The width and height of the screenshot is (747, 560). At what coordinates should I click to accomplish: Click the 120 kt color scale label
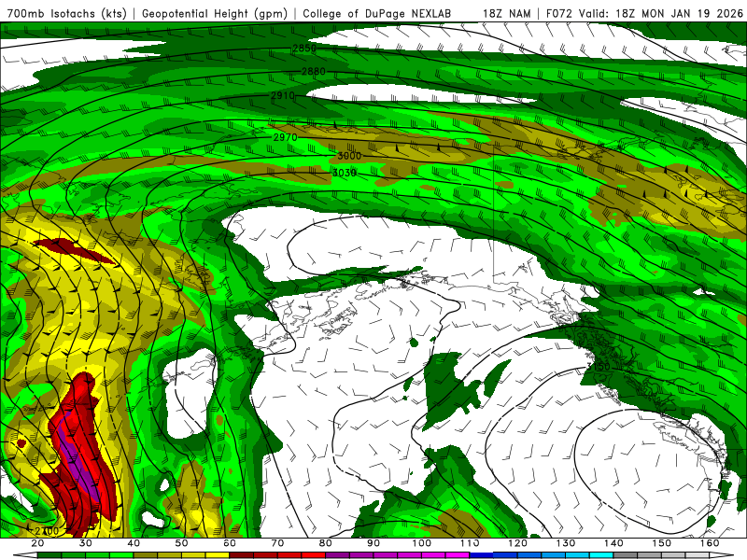click(x=518, y=543)
